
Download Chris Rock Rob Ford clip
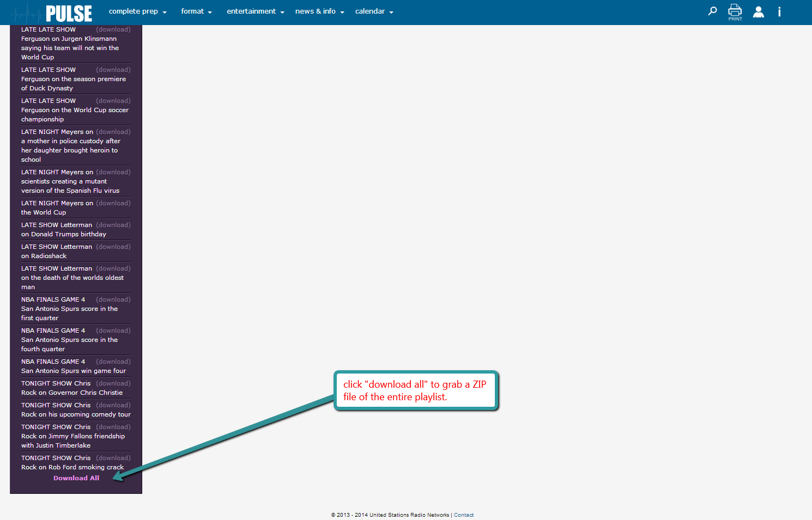coord(113,458)
